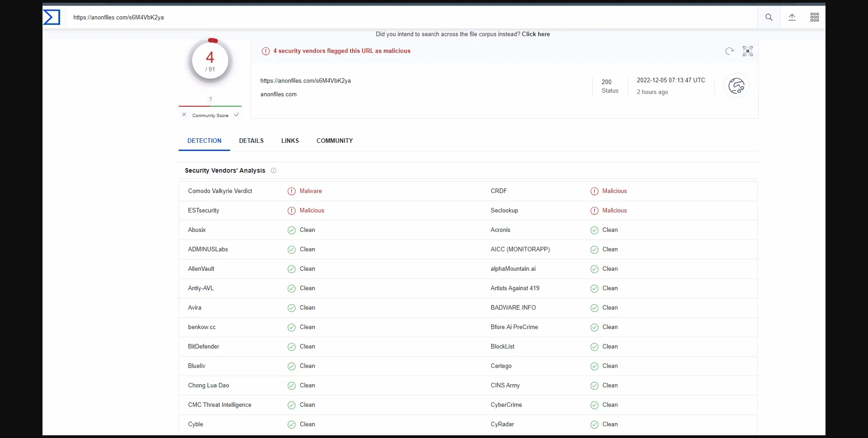Click the URL search input field
The width and height of the screenshot is (868, 438).
[x=407, y=17]
